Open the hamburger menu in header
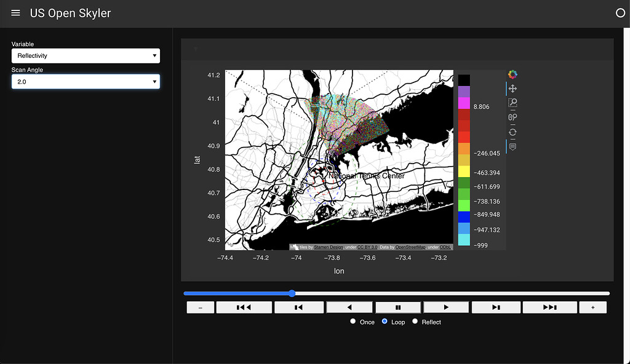This screenshot has height=364, width=630. click(16, 13)
